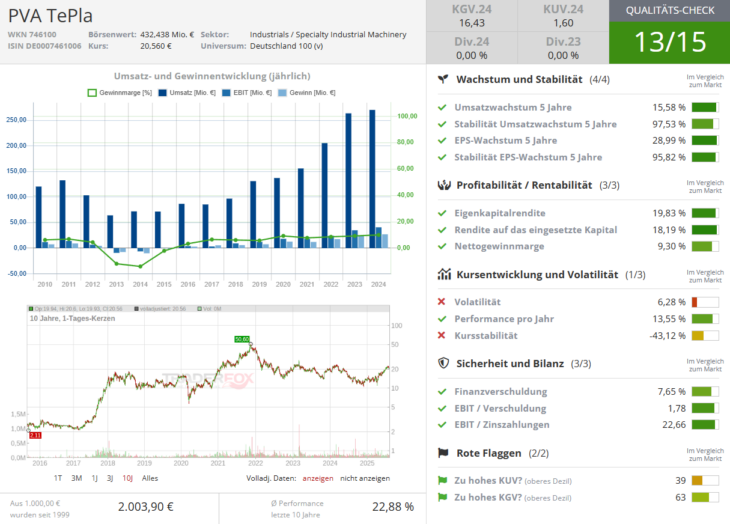This screenshot has width=730, height=524.
Task: Click checkmark next to EBIT / Zinszahlungen
Action: 442,425
